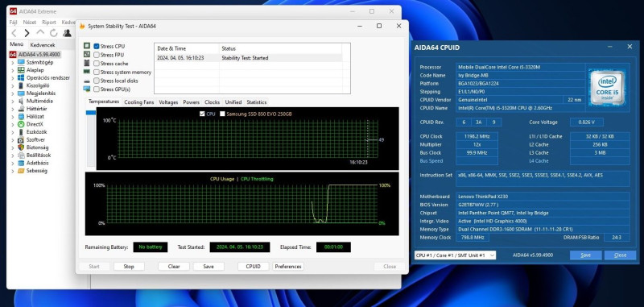Click the forward arrow in AIDA64 Extreme toolbar

click(27, 33)
